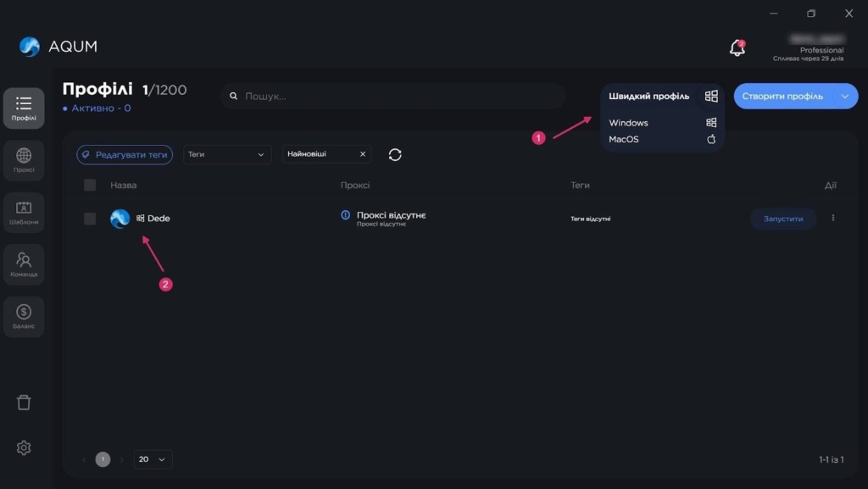Open the notifications bell
The image size is (868, 489).
coord(737,48)
